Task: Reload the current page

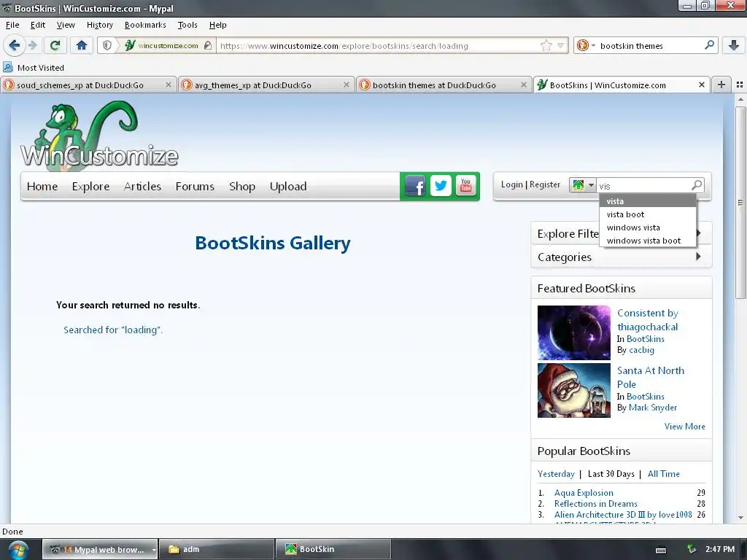Action: click(x=55, y=46)
